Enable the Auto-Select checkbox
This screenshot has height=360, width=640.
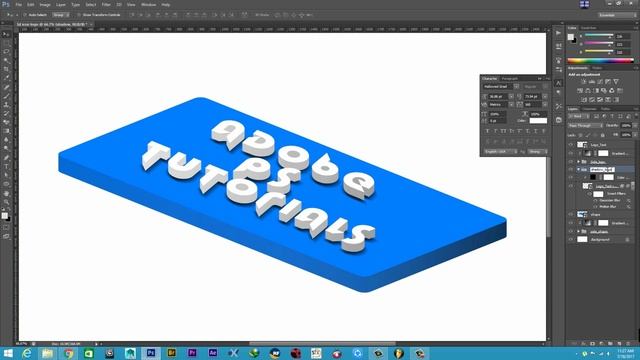[24, 15]
